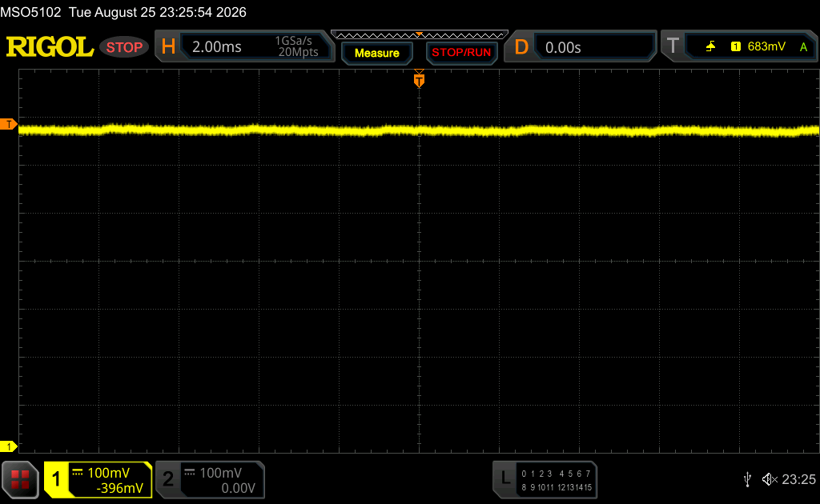Click the red STOP status indicator
This screenshot has width=820, height=504.
point(124,47)
